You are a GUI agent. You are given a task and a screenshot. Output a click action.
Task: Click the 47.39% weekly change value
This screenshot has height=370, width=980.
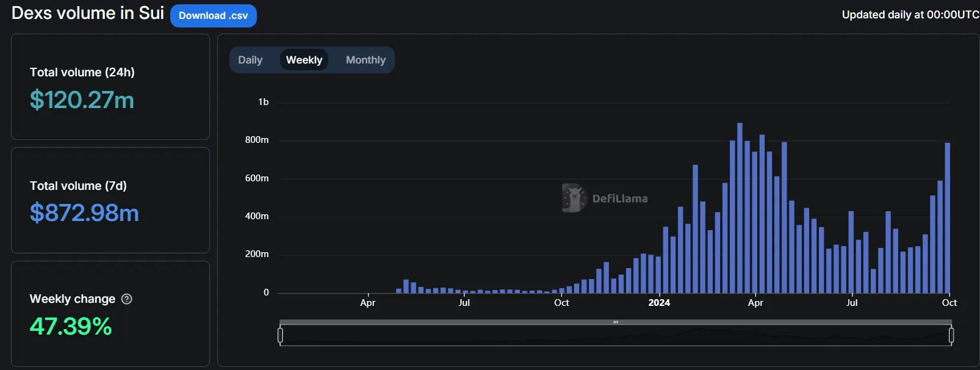(x=71, y=327)
